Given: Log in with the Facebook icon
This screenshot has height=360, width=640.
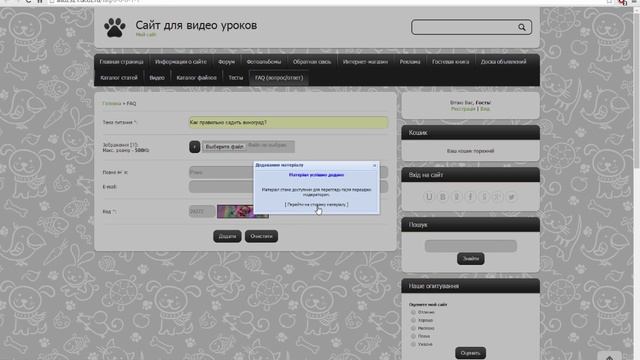Looking at the screenshot, I should 470,197.
